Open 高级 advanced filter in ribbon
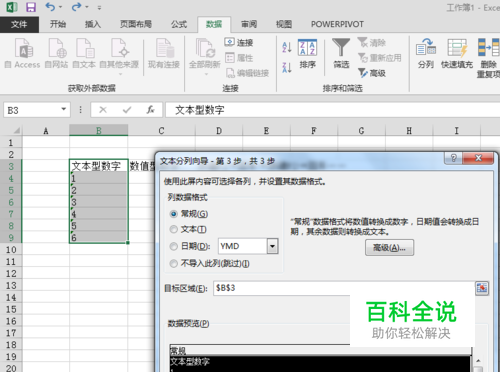This screenshot has height=372, width=500. click(x=372, y=73)
